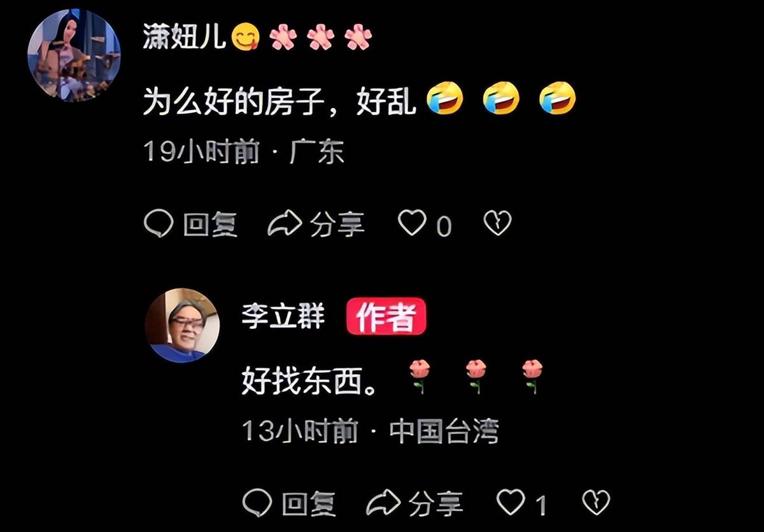Click the username 李立群

tap(283, 316)
